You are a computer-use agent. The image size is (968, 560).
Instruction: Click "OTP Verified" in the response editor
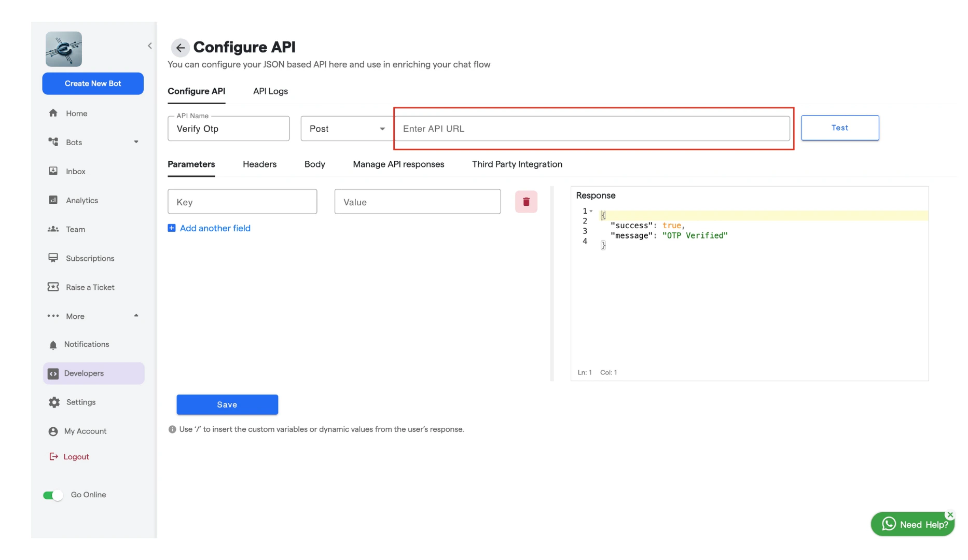pyautogui.click(x=695, y=235)
